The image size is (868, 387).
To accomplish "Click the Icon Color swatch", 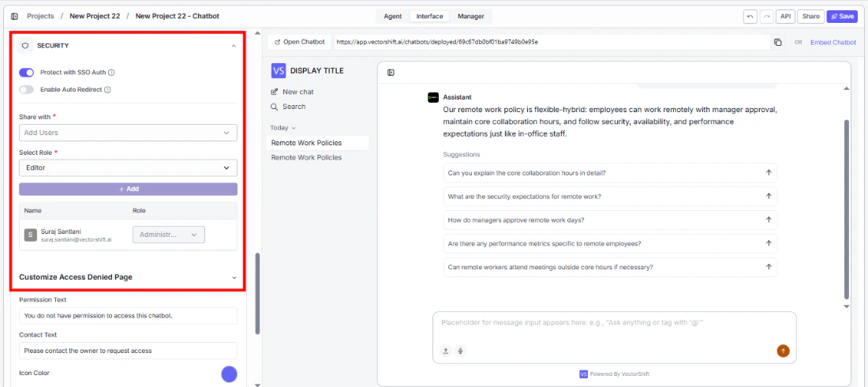I will [x=229, y=374].
